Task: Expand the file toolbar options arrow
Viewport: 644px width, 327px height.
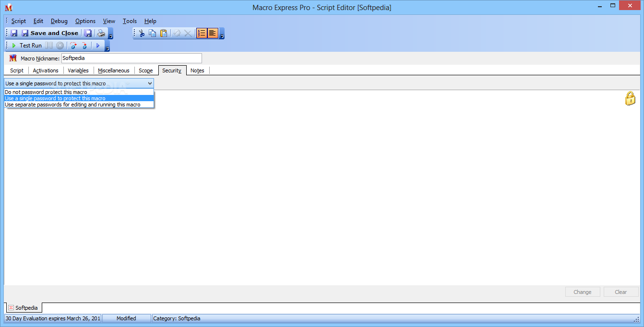Action: click(111, 35)
